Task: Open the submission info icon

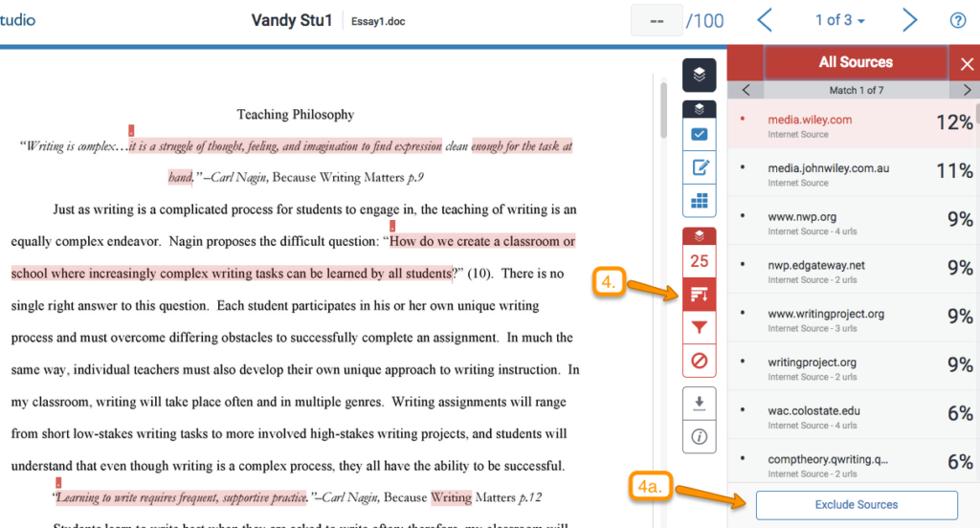Action: (x=700, y=436)
